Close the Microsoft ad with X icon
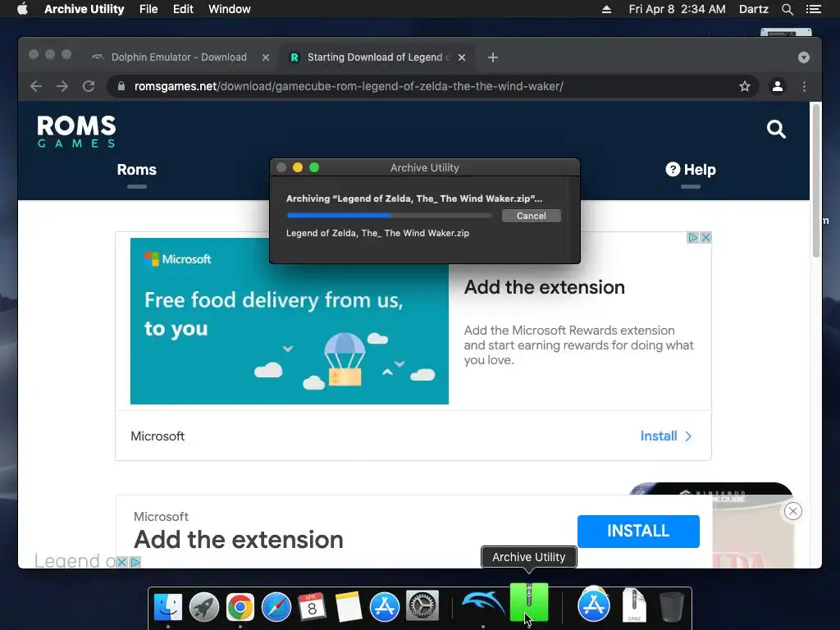Viewport: 840px width, 630px height. 705,237
